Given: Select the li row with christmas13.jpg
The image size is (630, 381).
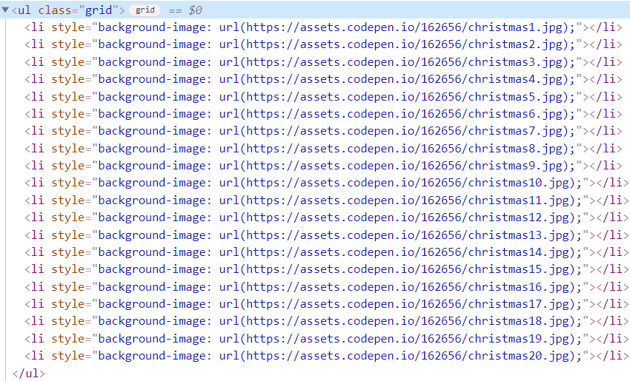Looking at the screenshot, I should [x=327, y=235].
